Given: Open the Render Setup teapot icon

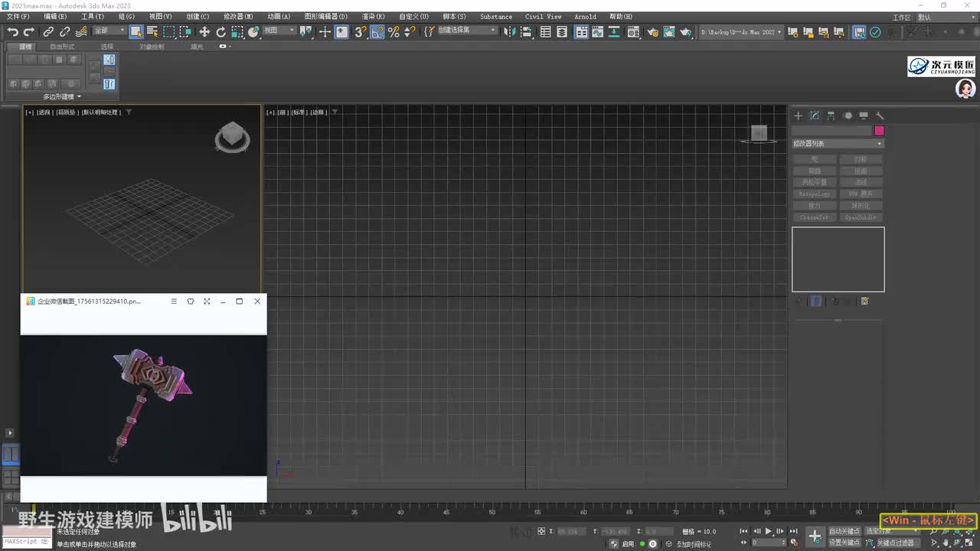Looking at the screenshot, I should click(653, 32).
